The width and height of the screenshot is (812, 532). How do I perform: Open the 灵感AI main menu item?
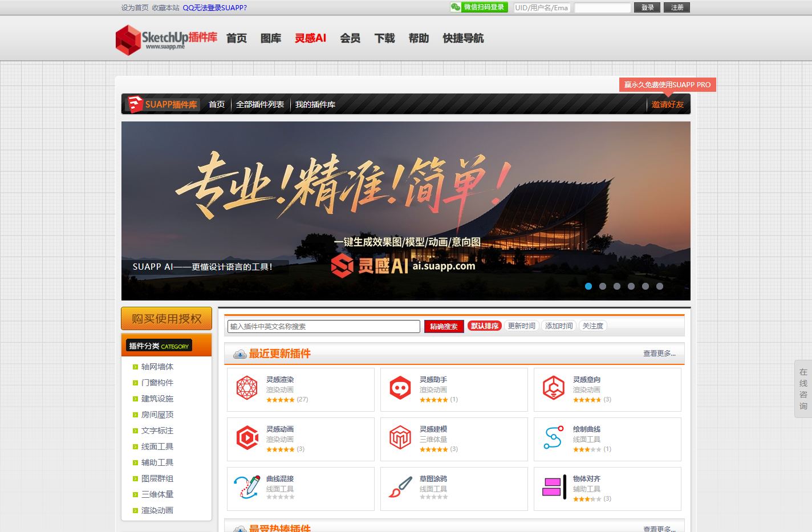tap(310, 38)
